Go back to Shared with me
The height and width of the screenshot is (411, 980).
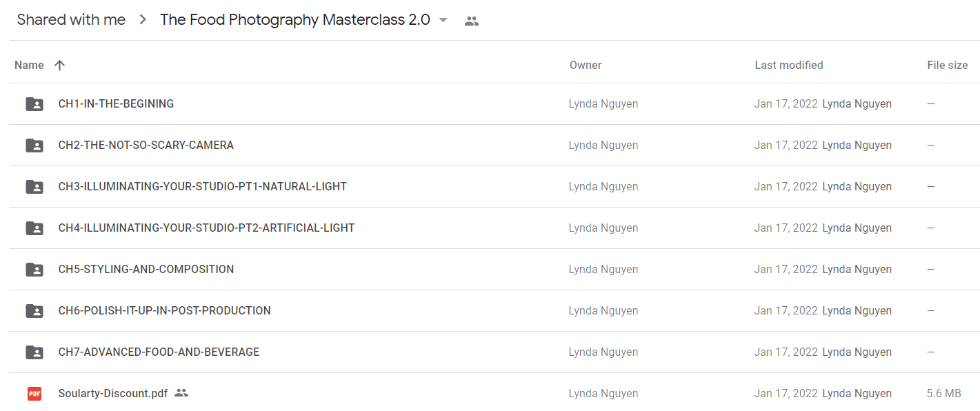click(x=71, y=20)
